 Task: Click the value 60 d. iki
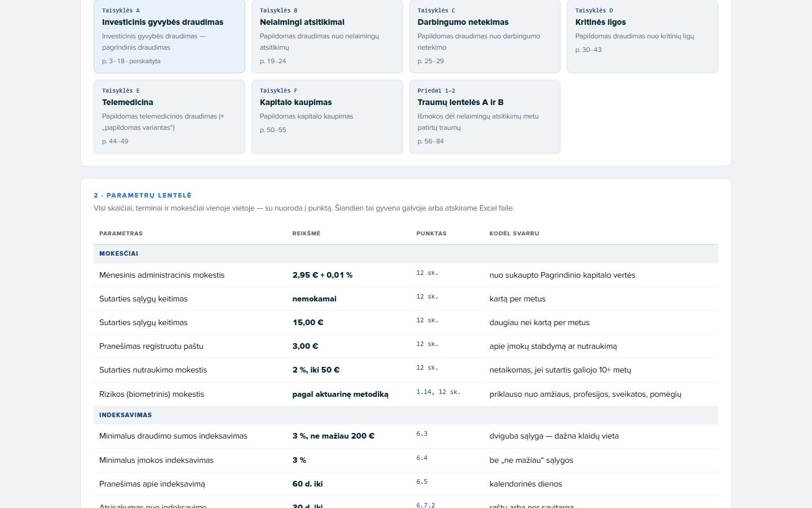pyautogui.click(x=307, y=484)
